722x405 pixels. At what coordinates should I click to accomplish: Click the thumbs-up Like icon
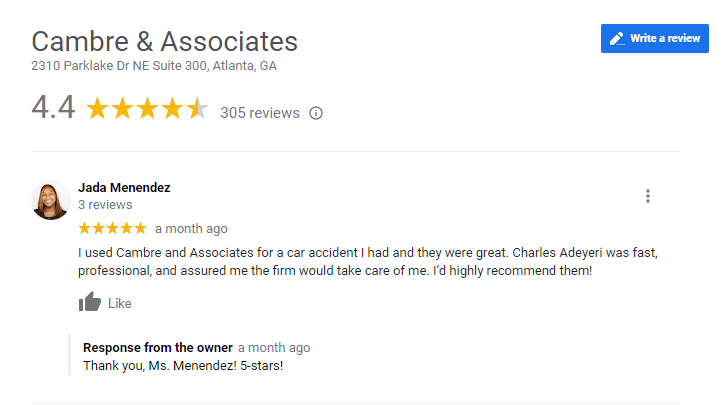click(x=90, y=302)
